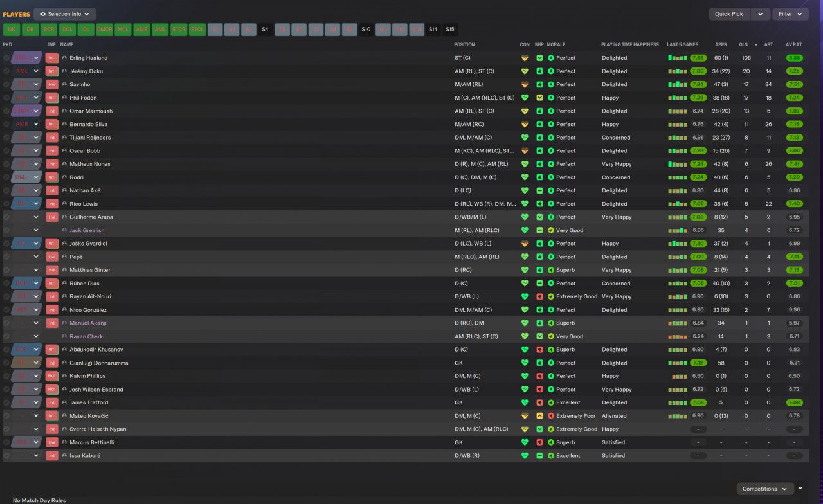Screen dimensions: 823x504
Task: Toggle picked checkbox for Issa Kaboré
Action: click(6, 456)
